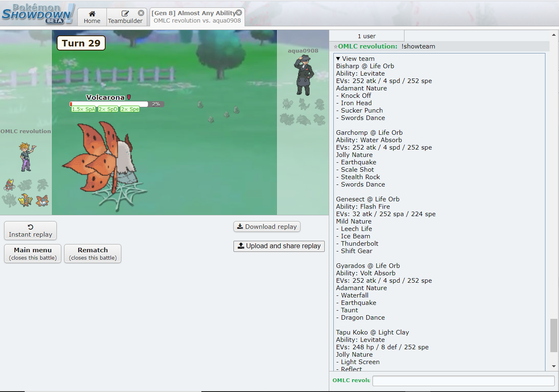Click Bisharp's icon in OMLC revolution's team
The height and width of the screenshot is (392, 559).
(x=9, y=185)
